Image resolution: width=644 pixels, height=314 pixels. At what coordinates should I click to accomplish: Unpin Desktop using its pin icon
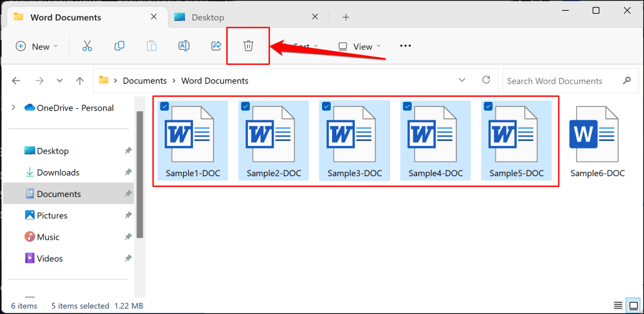(x=128, y=151)
